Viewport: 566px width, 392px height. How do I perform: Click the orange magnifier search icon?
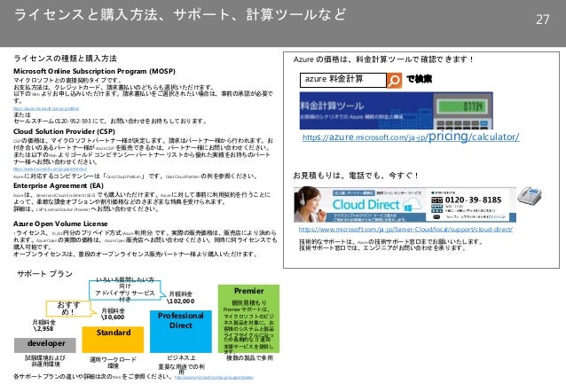coord(394,80)
